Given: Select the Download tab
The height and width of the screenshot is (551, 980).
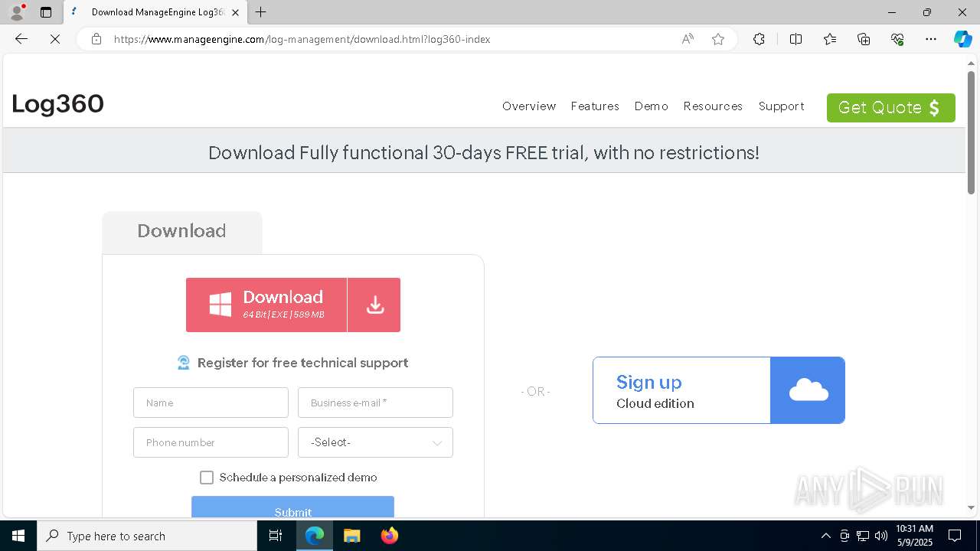Looking at the screenshot, I should (182, 231).
